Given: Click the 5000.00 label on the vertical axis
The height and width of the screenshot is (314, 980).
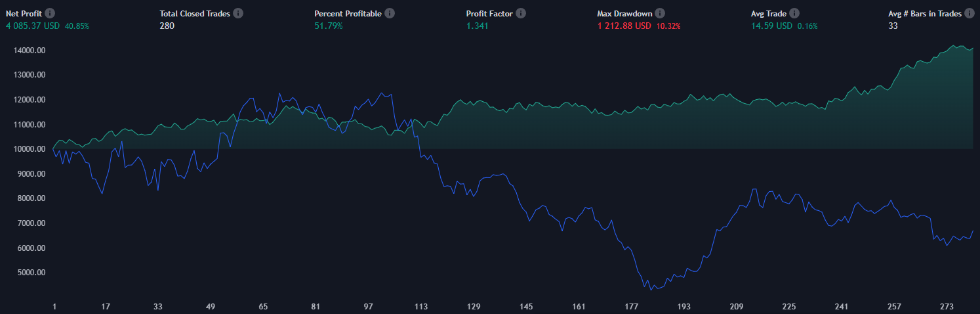Looking at the screenshot, I should click(31, 273).
